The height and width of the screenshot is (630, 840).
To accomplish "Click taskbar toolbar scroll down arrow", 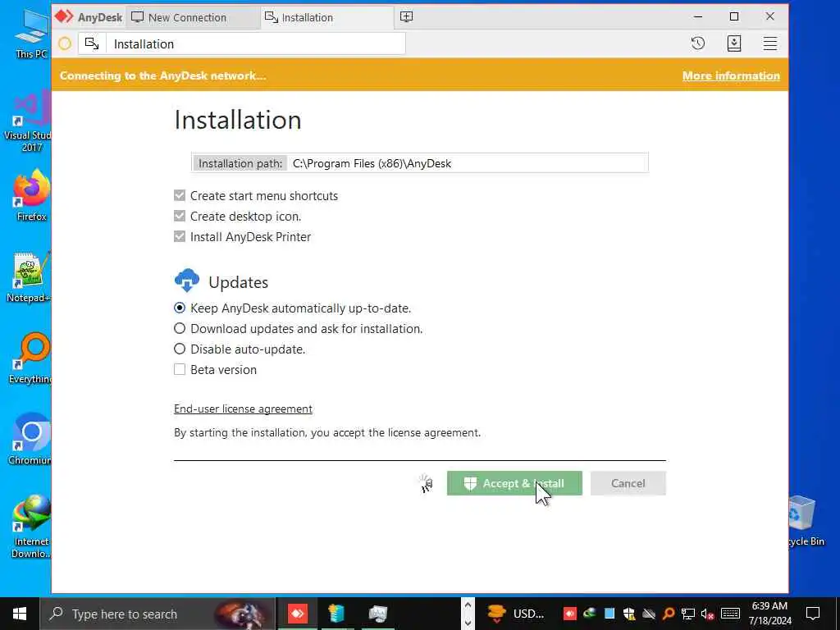I will pos(468,623).
